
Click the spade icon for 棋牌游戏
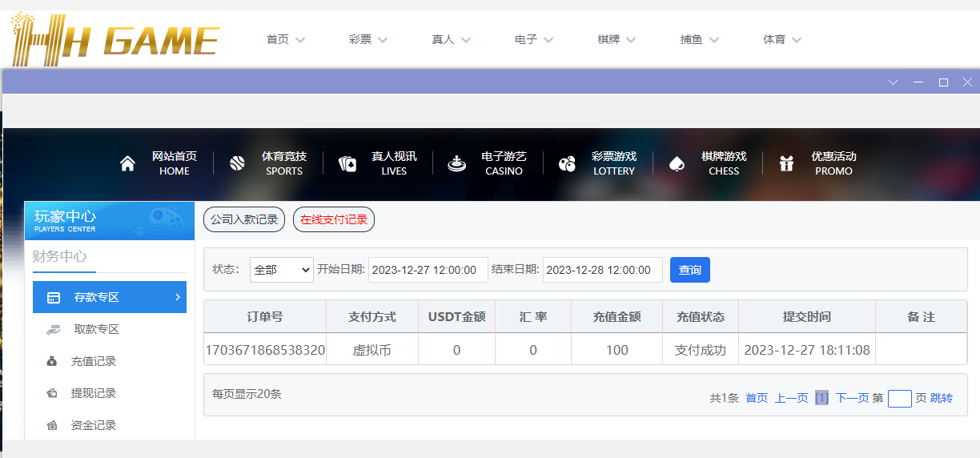point(677,163)
